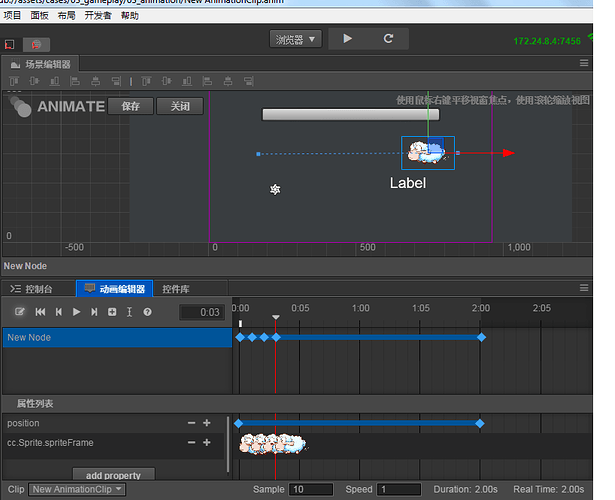The image size is (615, 500).
Task: Click the distribute horizontal center icon
Action: [x=228, y=81]
